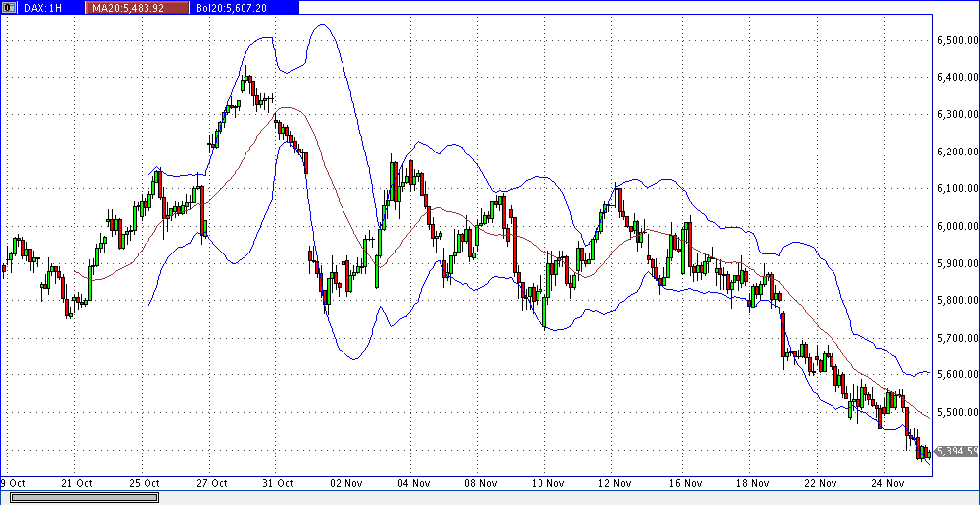The width and height of the screenshot is (980, 505).
Task: Click the current price tag 5,394.59
Action: [x=957, y=451]
